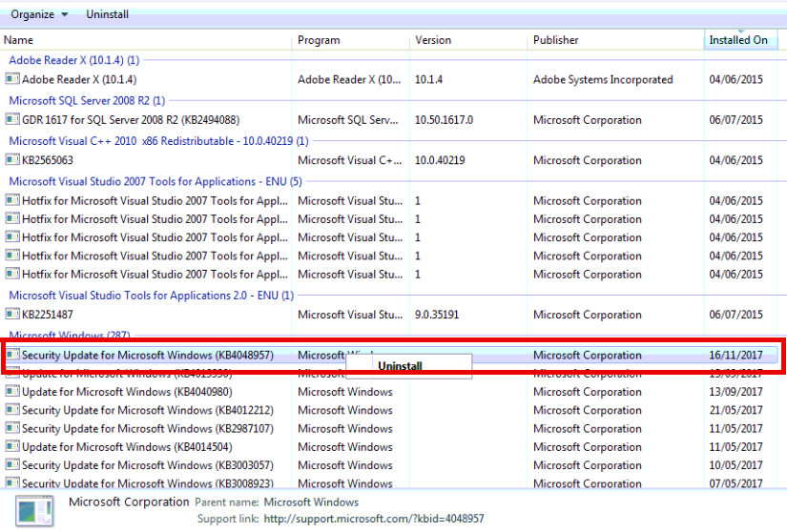Select Update for Microsoft Windows (KB4040980)
The image size is (787, 532).
[127, 392]
